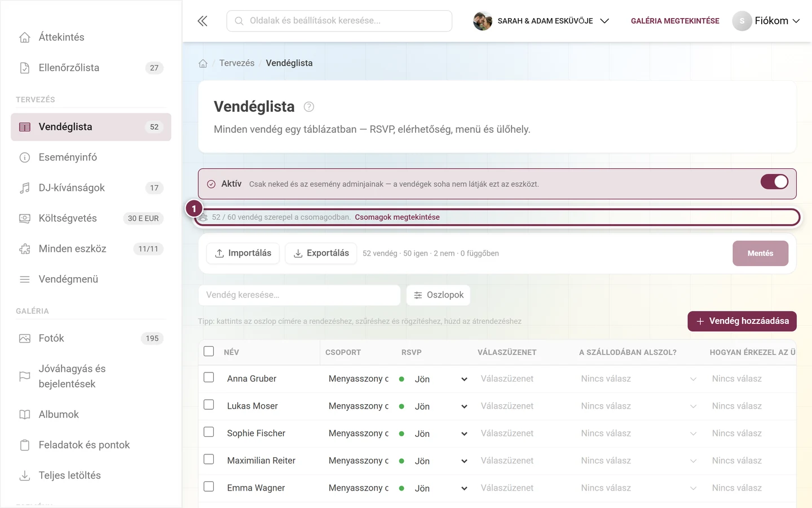The width and height of the screenshot is (812, 508).
Task: Click the Minden eszköz puzzle icon
Action: pos(25,249)
